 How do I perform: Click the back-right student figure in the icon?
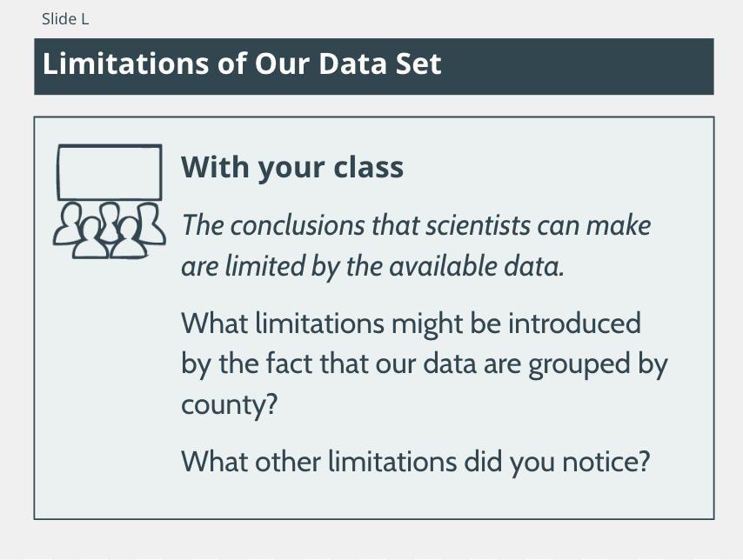point(151,223)
